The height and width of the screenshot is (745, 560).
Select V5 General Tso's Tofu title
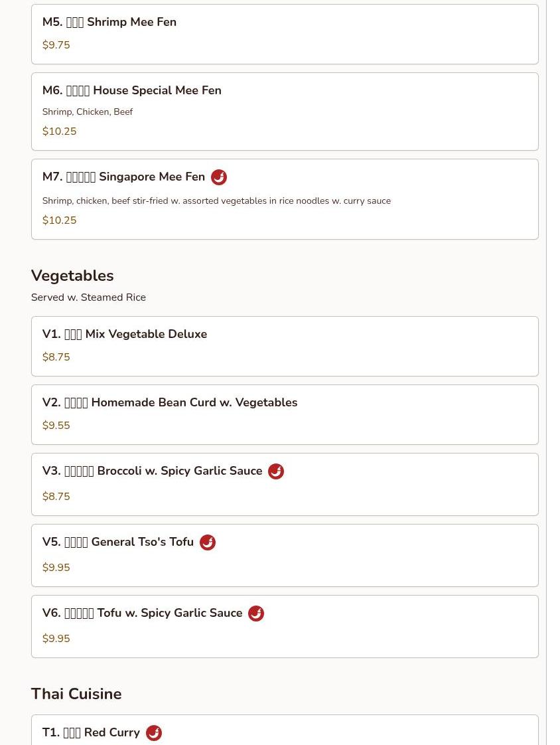pos(118,542)
